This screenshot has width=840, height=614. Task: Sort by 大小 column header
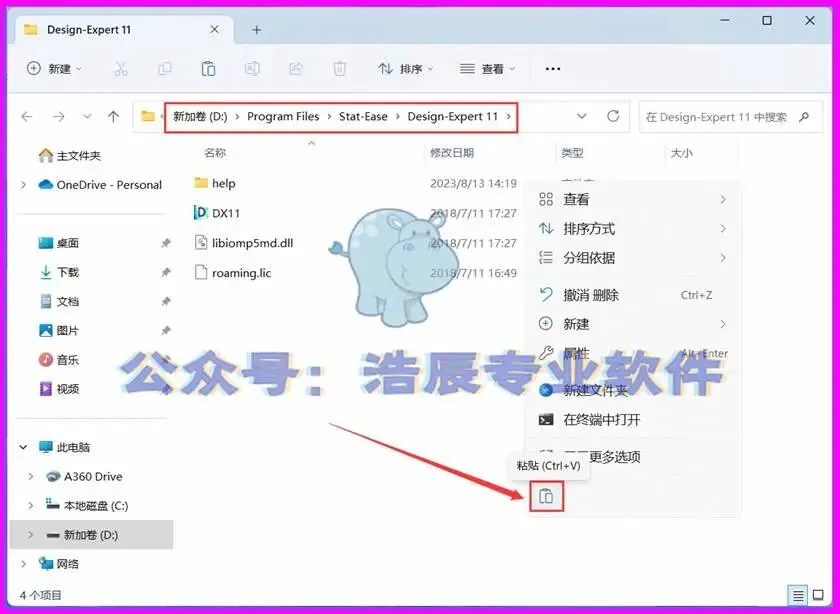[681, 153]
